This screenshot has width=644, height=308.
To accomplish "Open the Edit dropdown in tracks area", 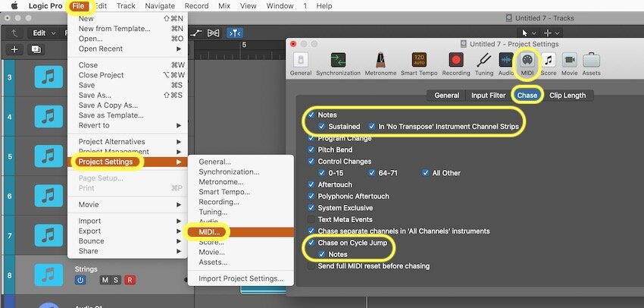I will [44, 33].
